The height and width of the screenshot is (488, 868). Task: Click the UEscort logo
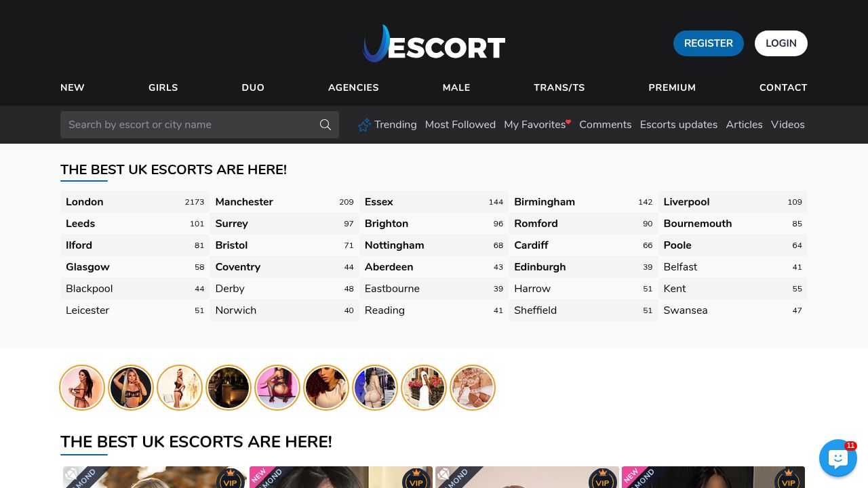click(434, 43)
